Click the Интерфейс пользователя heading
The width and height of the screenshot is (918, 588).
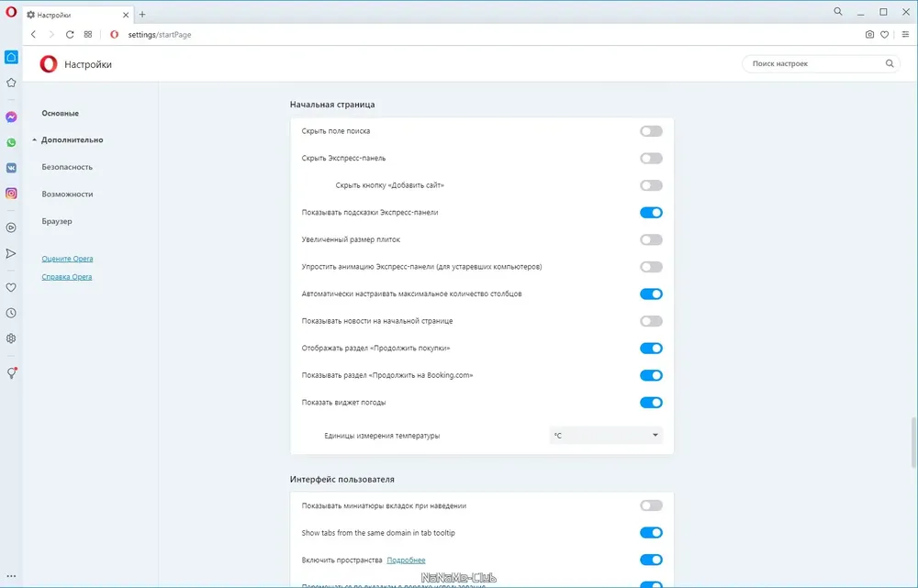pos(341,479)
